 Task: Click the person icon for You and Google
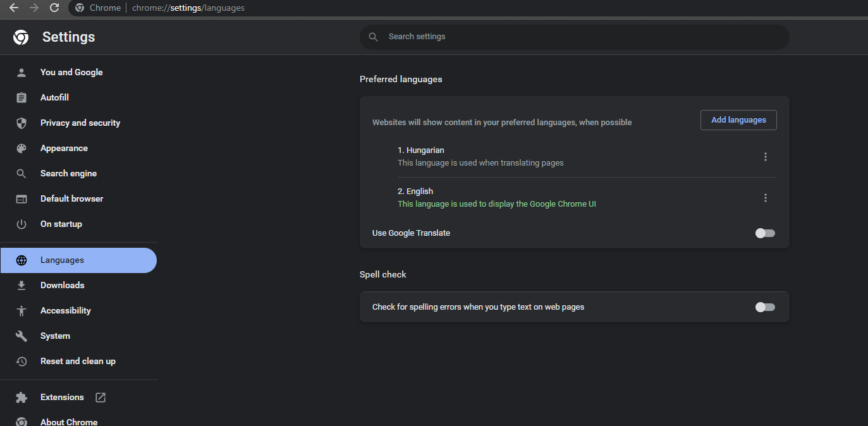point(21,72)
